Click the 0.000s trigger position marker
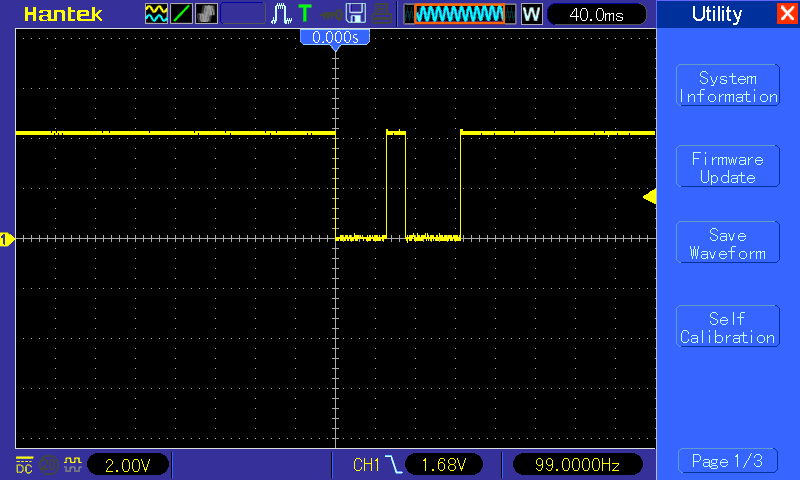This screenshot has width=800, height=480. coord(335,38)
